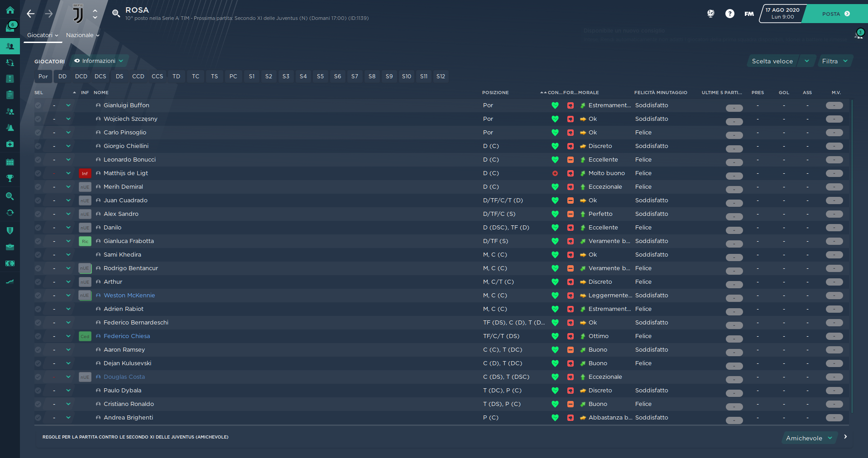Click the Scelta veloce button
Viewport: 868px width, 458px height.
coord(772,61)
